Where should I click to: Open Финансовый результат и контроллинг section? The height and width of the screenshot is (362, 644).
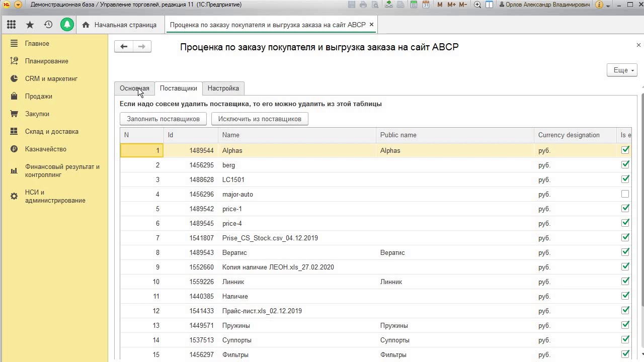(x=62, y=171)
